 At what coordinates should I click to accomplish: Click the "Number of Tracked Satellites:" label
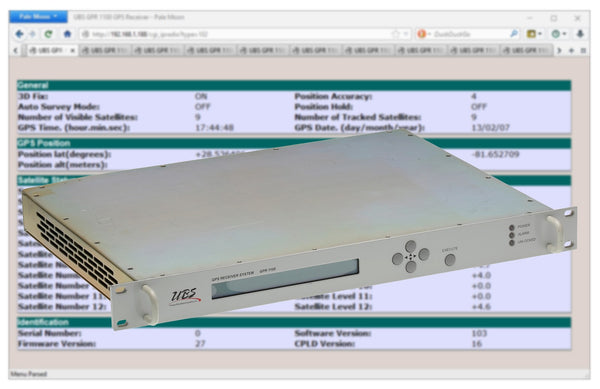tap(358, 117)
